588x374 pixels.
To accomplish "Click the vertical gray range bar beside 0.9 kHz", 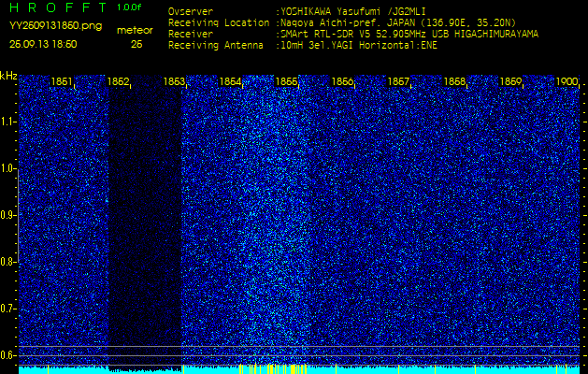I will tap(18, 215).
